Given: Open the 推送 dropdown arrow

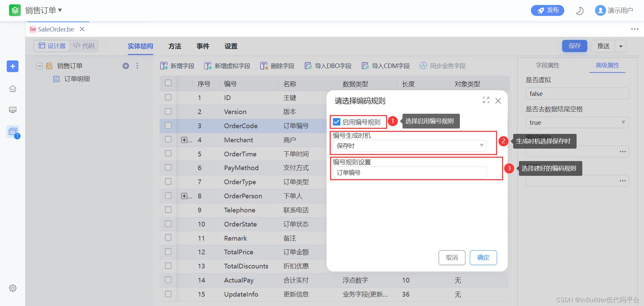Looking at the screenshot, I should point(621,46).
